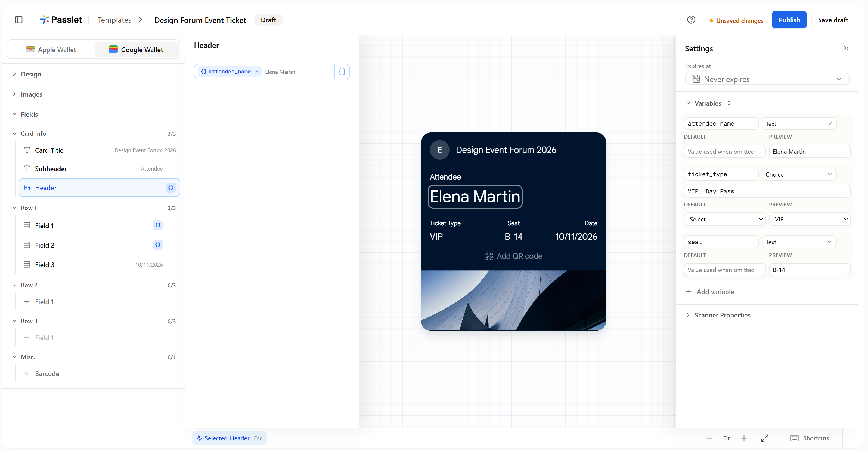The image size is (868, 451).
Task: Open keyboard Shortcuts
Action: coord(809,438)
